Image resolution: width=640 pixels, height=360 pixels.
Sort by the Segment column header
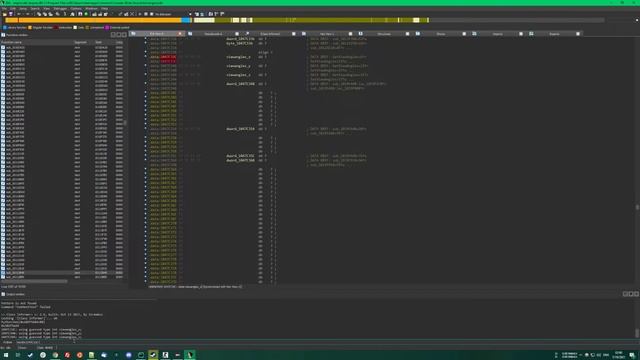coord(83,42)
